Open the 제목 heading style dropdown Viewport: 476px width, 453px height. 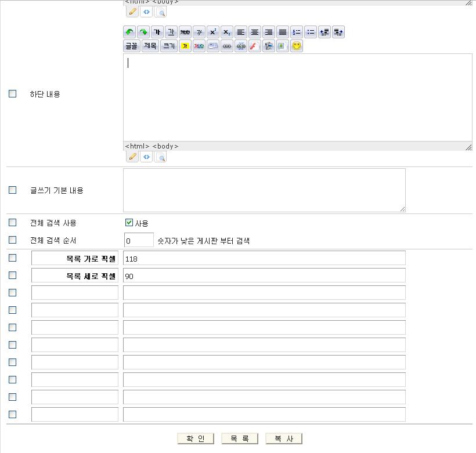(150, 46)
